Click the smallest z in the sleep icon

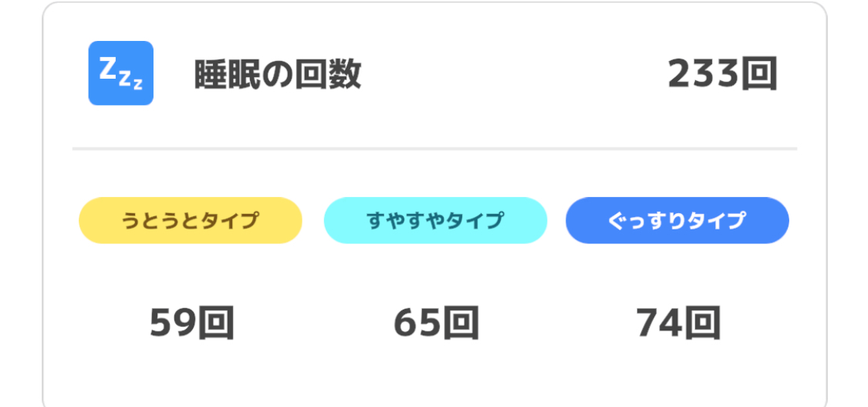pos(137,84)
